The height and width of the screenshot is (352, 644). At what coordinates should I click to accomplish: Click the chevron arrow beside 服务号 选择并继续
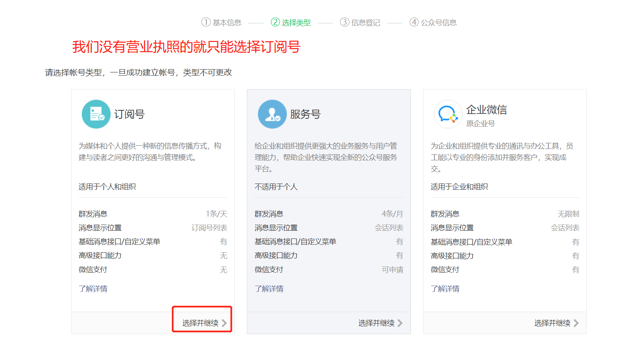400,323
